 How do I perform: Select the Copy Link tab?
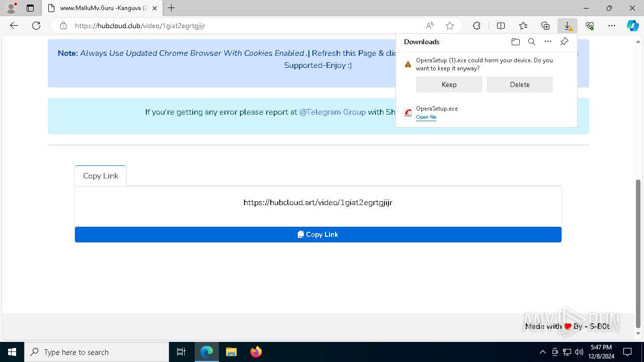pos(101,176)
